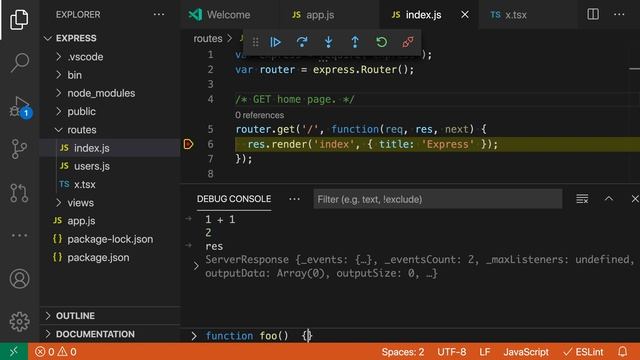Image resolution: width=640 pixels, height=360 pixels.
Task: Open notifications bell in status bar
Action: [x=622, y=351]
